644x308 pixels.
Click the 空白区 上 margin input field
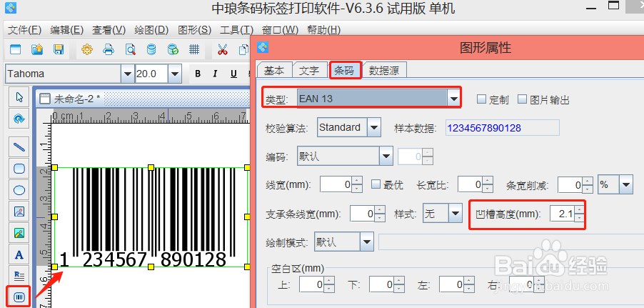tap(312, 284)
